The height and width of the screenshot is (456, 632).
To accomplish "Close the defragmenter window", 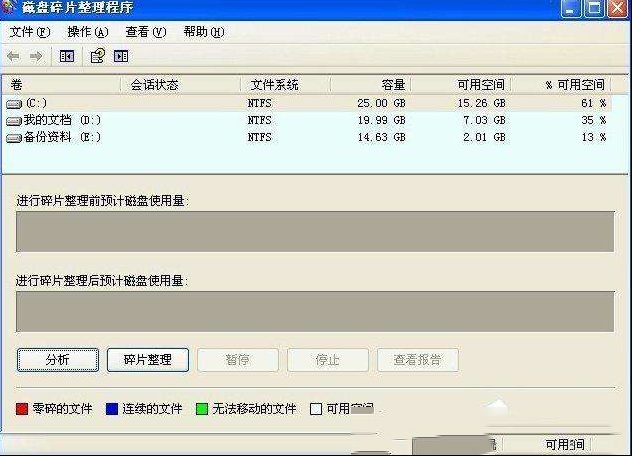I will tap(617, 8).
